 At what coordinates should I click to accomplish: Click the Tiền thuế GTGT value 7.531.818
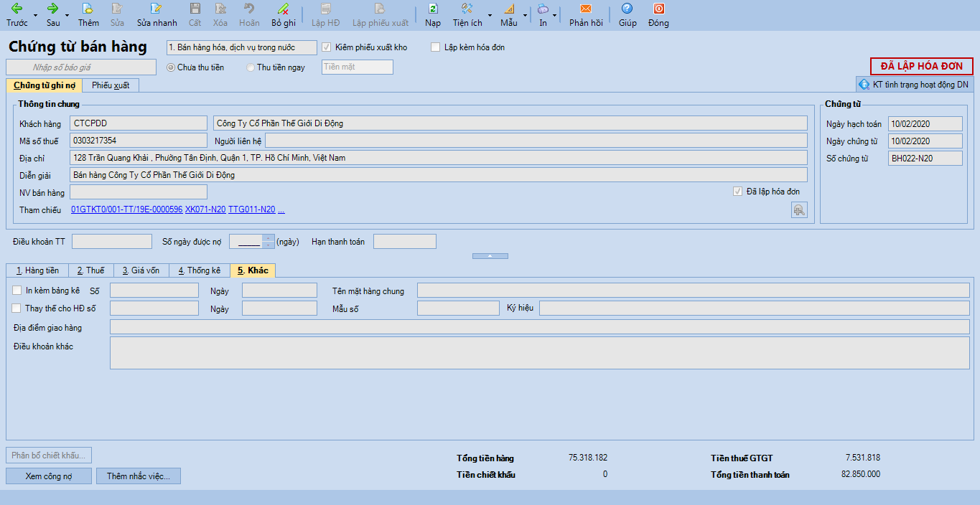863,458
